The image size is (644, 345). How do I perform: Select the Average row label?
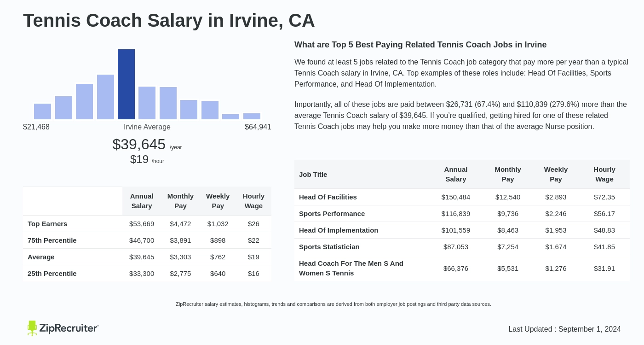point(41,257)
